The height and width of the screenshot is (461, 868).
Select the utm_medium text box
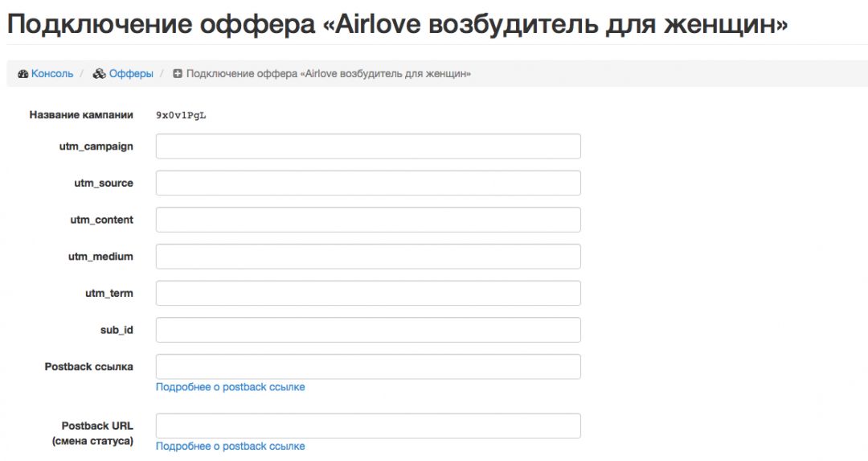pos(368,257)
